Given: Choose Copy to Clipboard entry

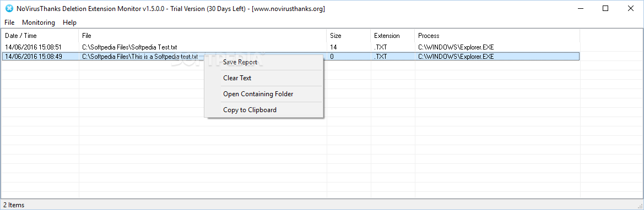Looking at the screenshot, I should click(x=264, y=110).
